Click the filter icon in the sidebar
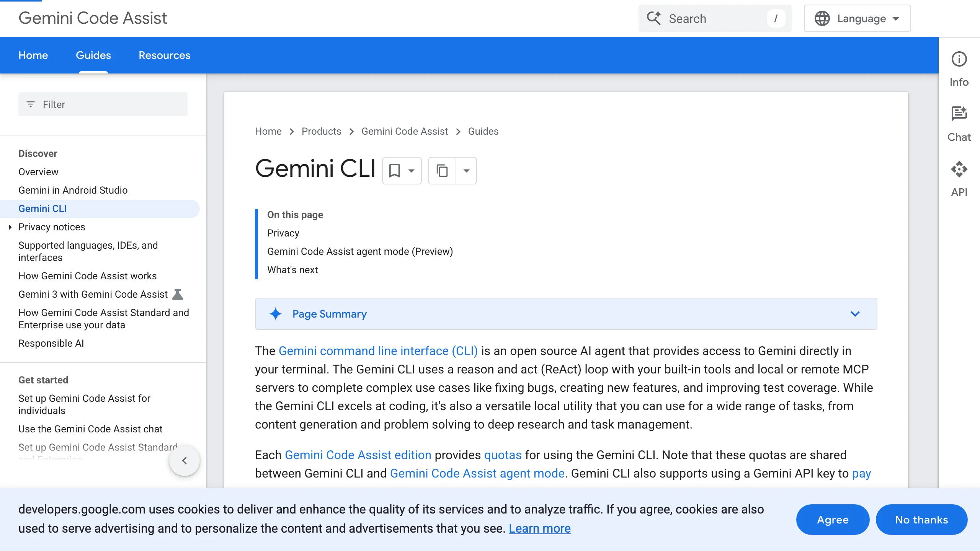 31,104
